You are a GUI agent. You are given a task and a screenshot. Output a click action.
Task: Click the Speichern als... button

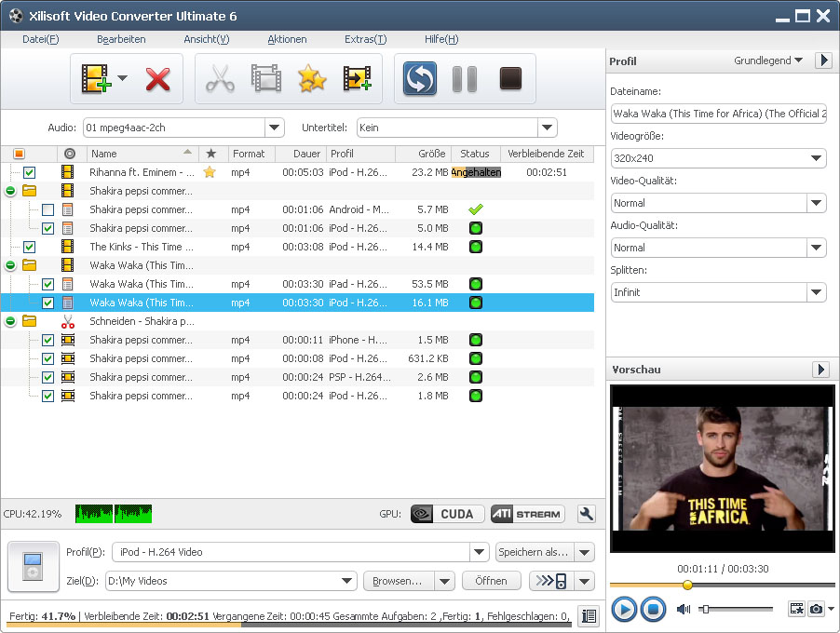(535, 552)
